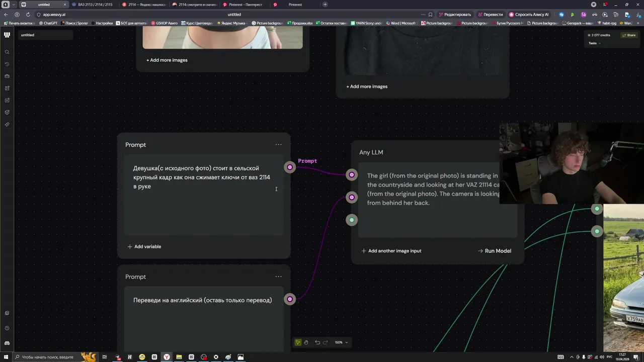
Task: Redo action in canvas toolbar
Action: (x=325, y=342)
